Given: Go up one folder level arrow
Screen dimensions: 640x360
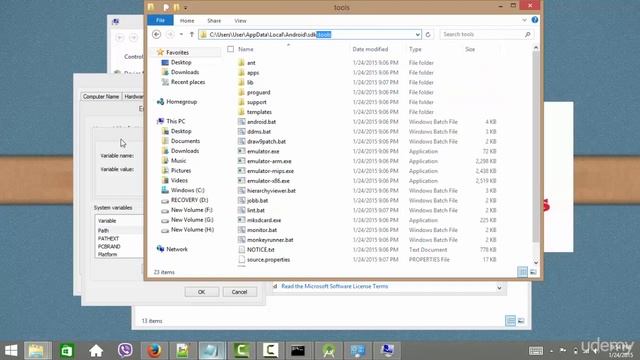Looking at the screenshot, I should 191,35.
